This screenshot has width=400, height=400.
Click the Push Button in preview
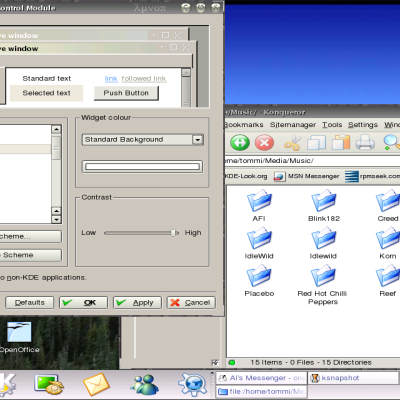tap(126, 93)
